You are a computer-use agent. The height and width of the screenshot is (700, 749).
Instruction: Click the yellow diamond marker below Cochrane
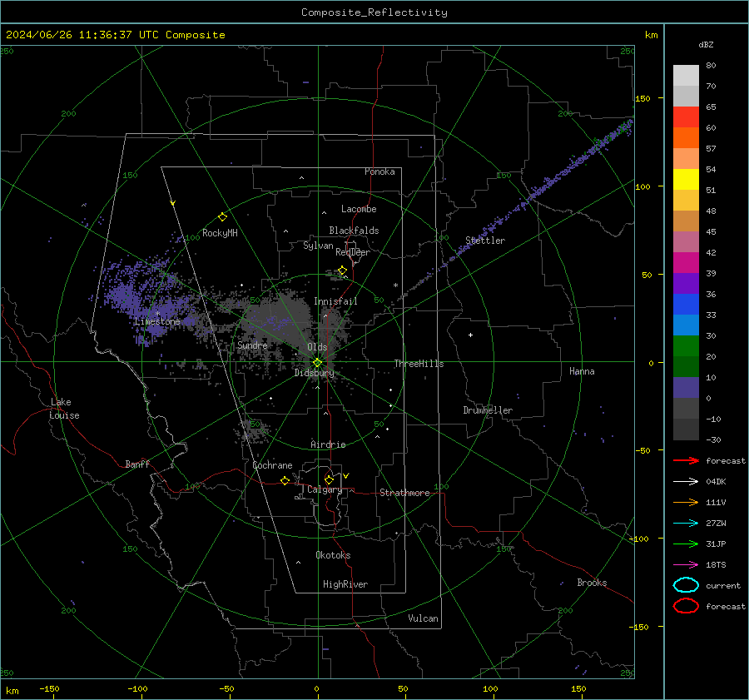point(285,480)
